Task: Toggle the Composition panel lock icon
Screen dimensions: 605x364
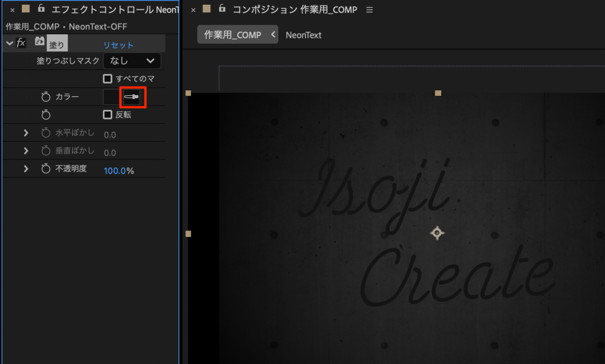Action: (x=222, y=9)
